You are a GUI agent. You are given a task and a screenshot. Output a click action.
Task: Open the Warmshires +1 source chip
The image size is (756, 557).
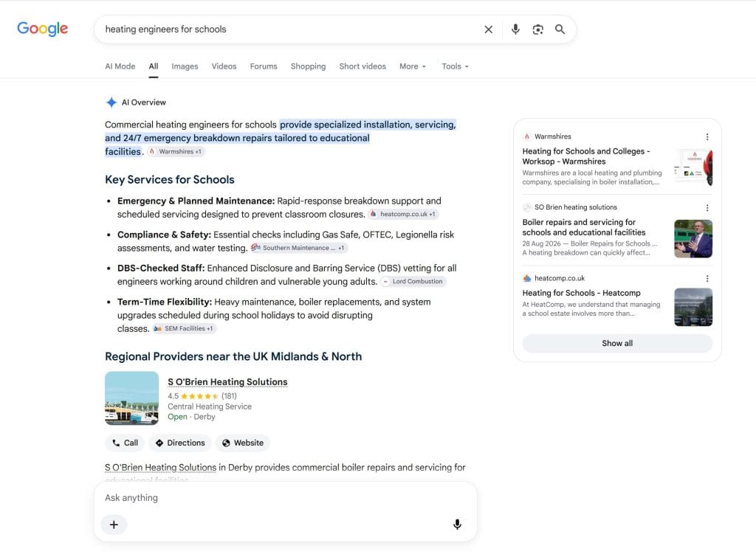click(x=176, y=151)
